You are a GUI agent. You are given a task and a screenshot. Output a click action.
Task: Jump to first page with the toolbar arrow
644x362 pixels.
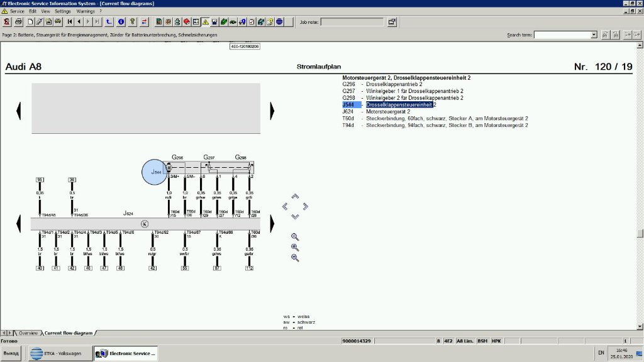[x=70, y=22]
